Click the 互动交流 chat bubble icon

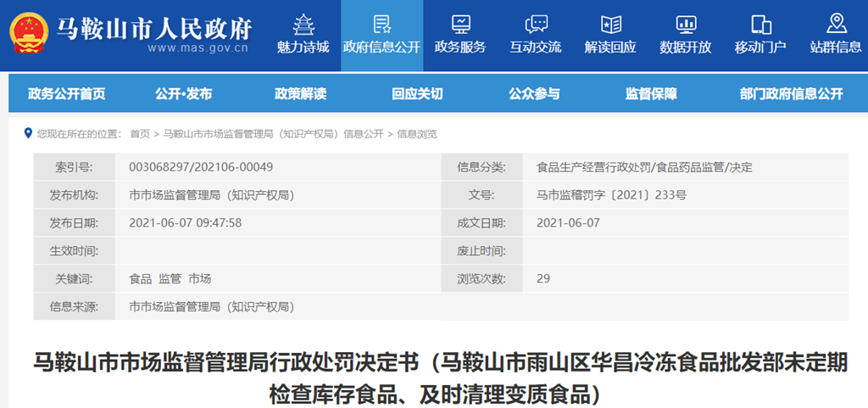536,23
